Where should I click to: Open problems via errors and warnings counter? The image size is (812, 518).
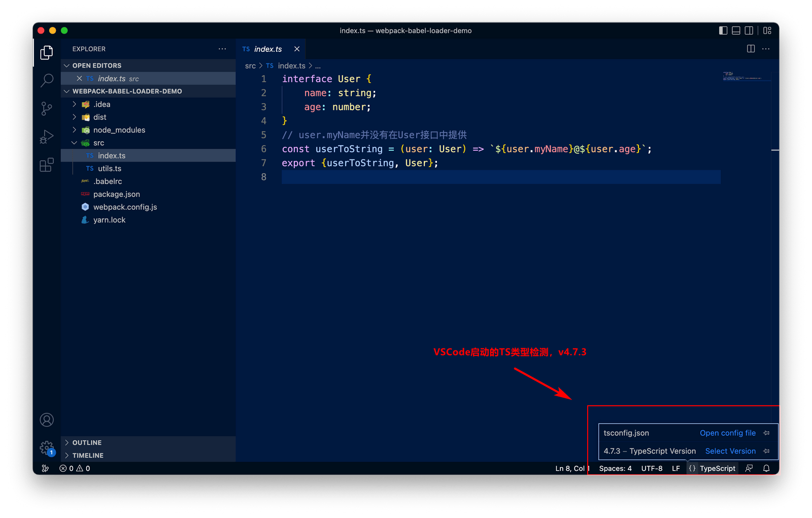(75, 468)
